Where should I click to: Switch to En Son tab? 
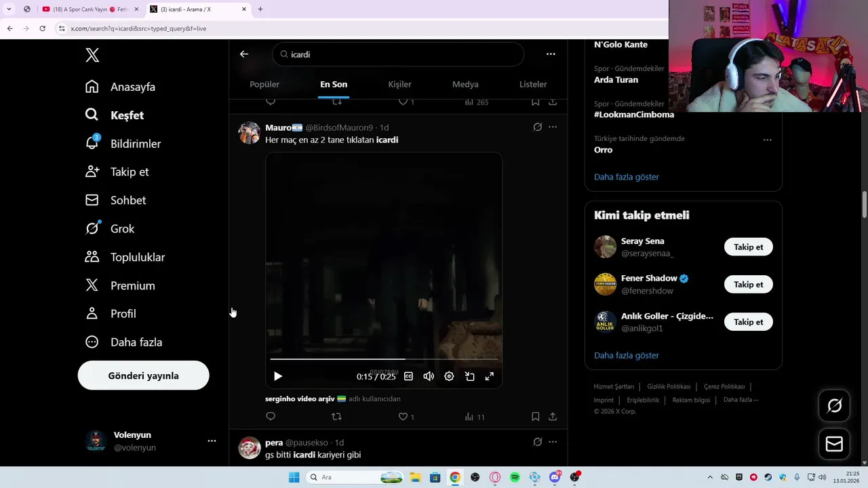pyautogui.click(x=334, y=84)
